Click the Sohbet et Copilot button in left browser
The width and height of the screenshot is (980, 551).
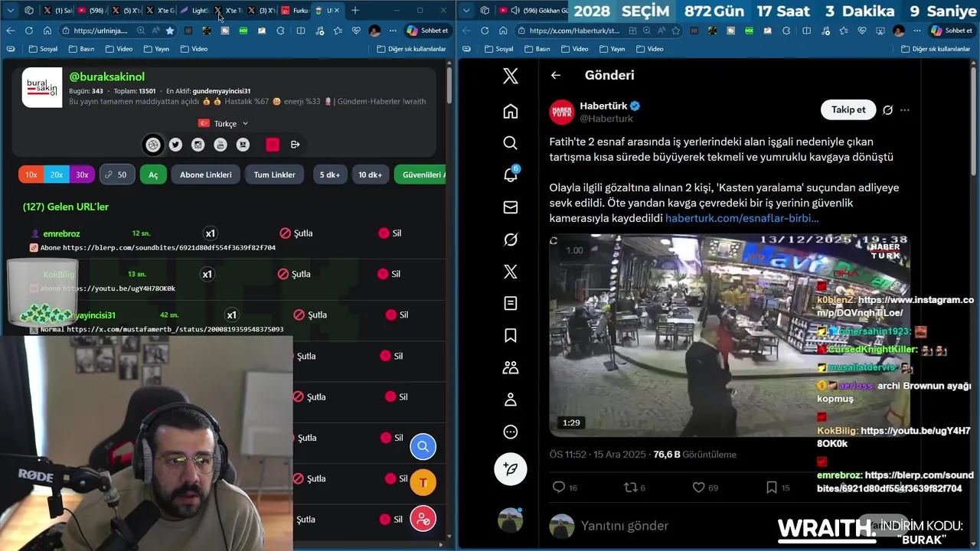pos(427,31)
